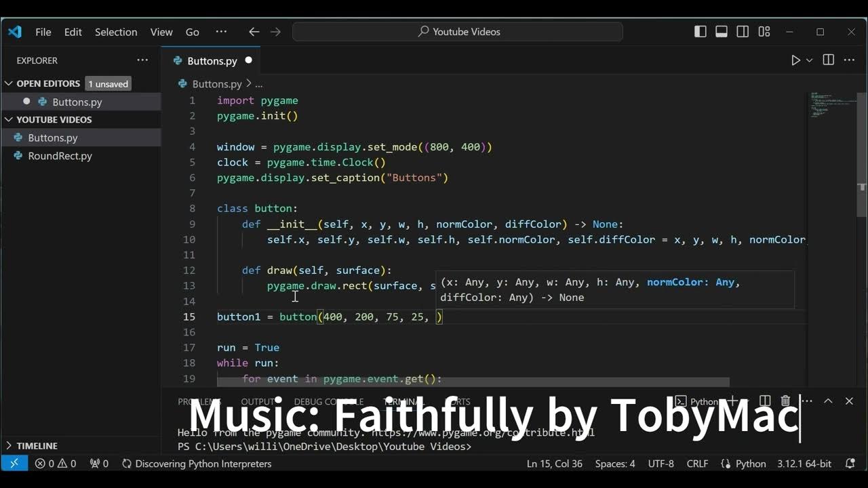Click 'class button:' on line 8
The height and width of the screenshot is (488, 868).
click(x=258, y=209)
